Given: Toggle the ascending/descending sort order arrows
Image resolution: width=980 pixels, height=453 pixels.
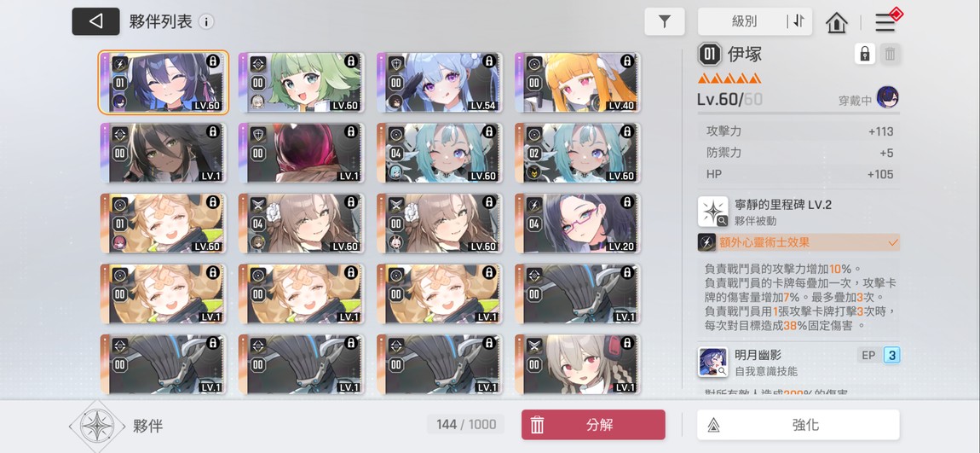Looking at the screenshot, I should tap(798, 21).
